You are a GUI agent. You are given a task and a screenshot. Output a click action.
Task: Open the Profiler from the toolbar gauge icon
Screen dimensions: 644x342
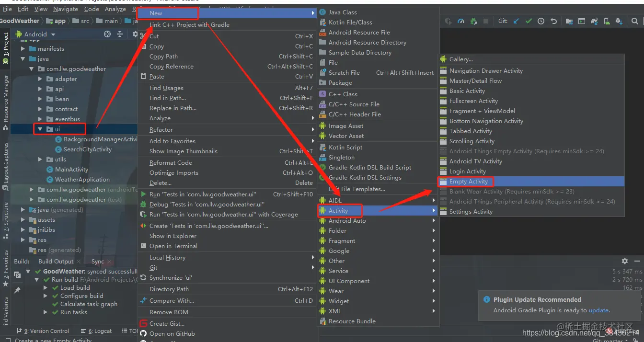pos(461,21)
